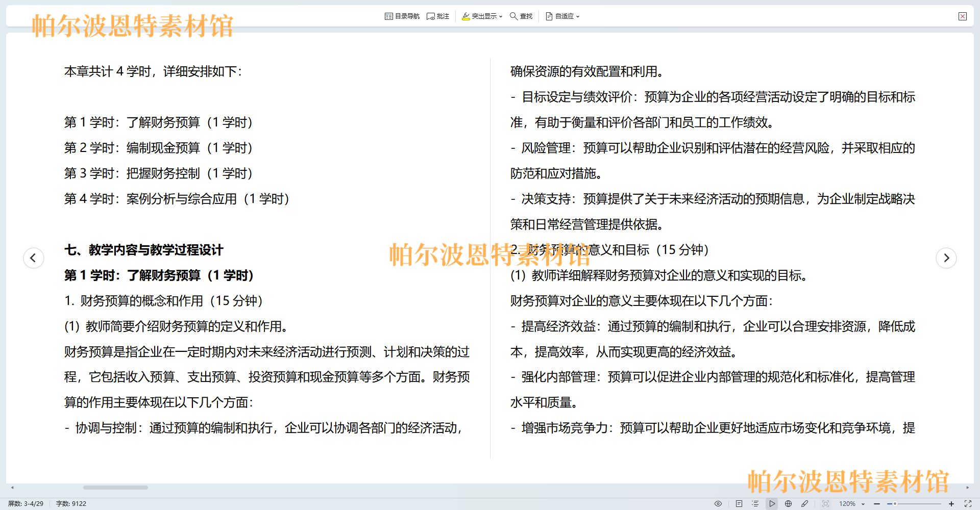The height and width of the screenshot is (510, 980).
Task: Switch to web layout globe icon
Action: pos(789,503)
